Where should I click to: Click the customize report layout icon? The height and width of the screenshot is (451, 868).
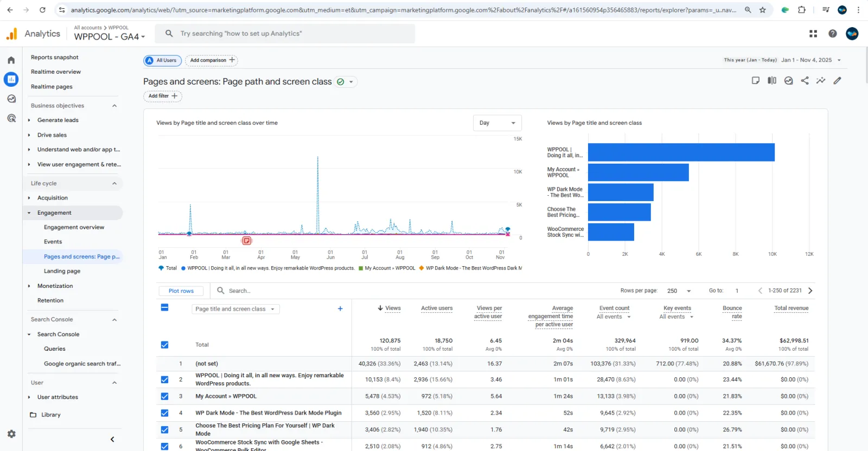click(755, 81)
